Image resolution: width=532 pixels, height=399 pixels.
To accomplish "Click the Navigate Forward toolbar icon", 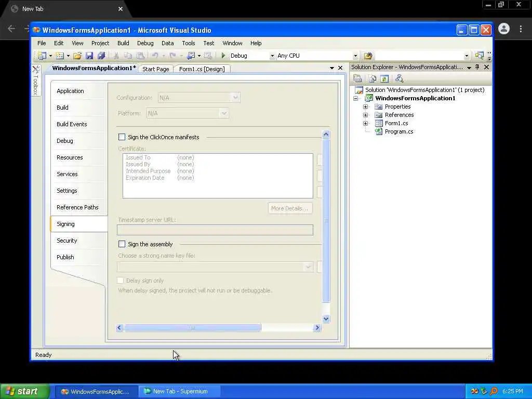I will (208, 56).
